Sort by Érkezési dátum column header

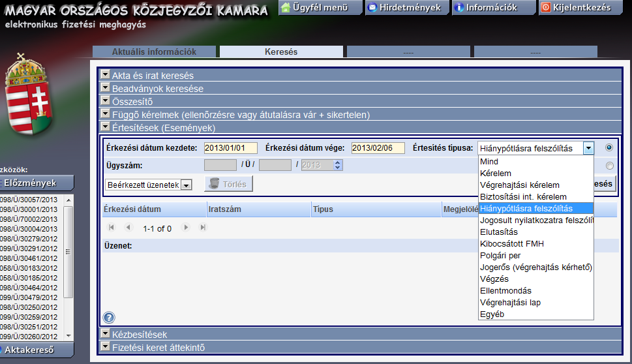(x=154, y=209)
